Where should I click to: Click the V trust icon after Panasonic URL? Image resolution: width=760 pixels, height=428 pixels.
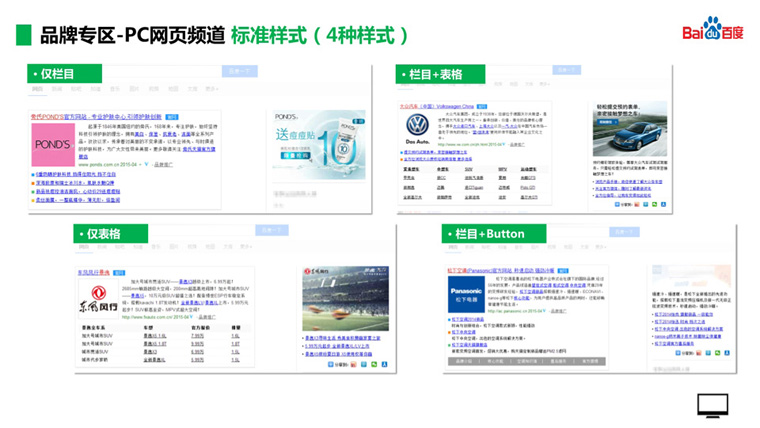(x=544, y=311)
